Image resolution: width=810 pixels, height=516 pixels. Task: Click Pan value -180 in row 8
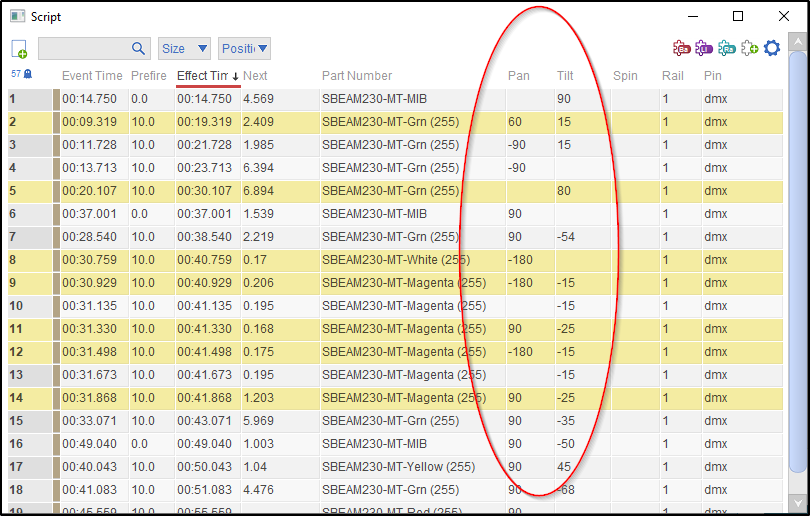tap(520, 260)
